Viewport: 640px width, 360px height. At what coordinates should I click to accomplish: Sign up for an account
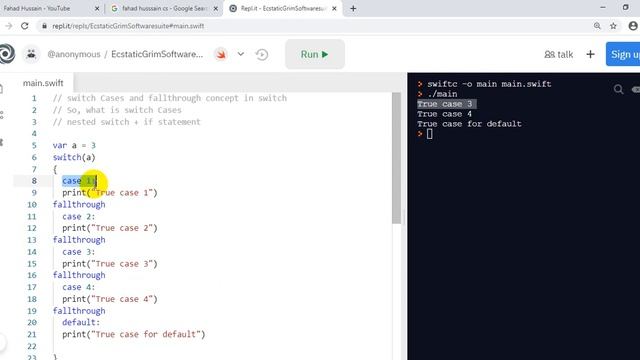coord(623,54)
